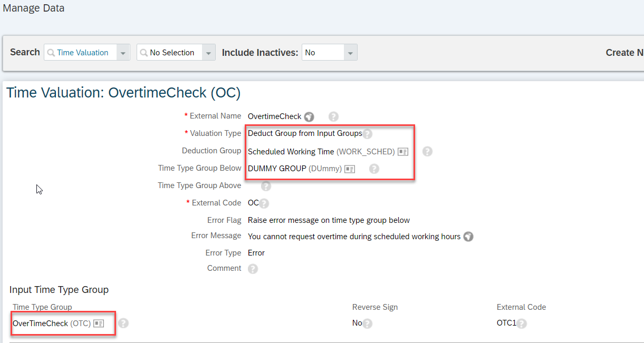This screenshot has height=343, width=644.
Task: Click the globe translation icon beside External Name
Action: [x=310, y=116]
